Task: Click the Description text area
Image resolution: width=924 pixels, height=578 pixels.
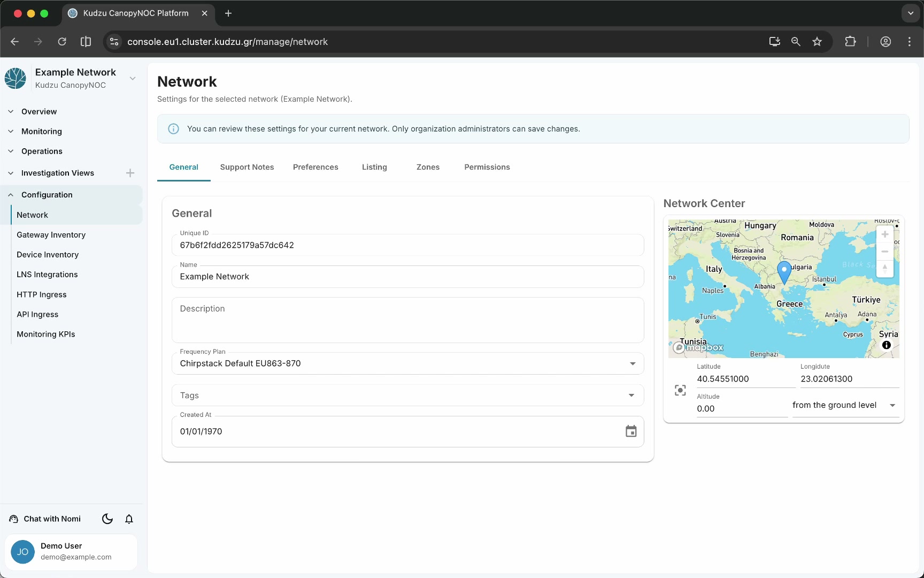Action: click(407, 320)
